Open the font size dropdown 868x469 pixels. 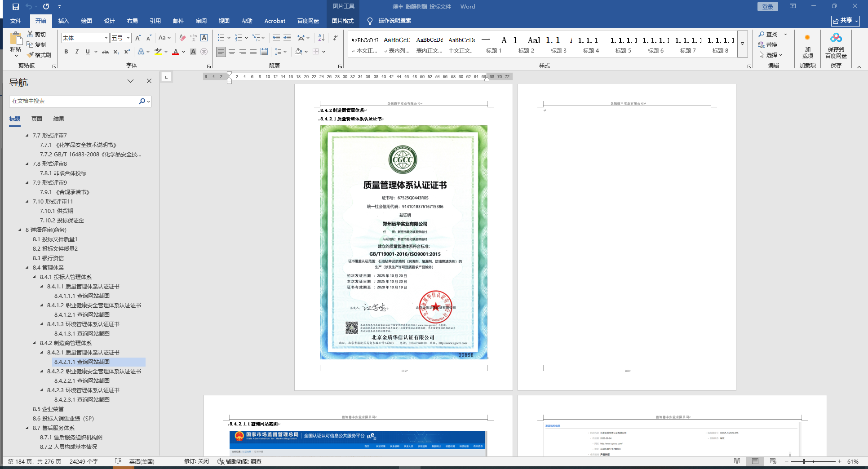point(128,38)
